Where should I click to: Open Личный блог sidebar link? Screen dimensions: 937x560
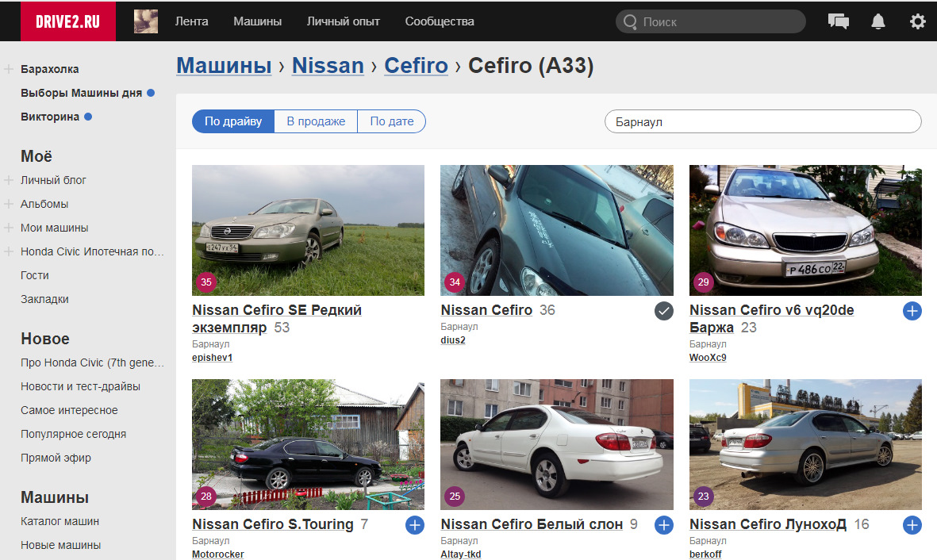pos(54,180)
